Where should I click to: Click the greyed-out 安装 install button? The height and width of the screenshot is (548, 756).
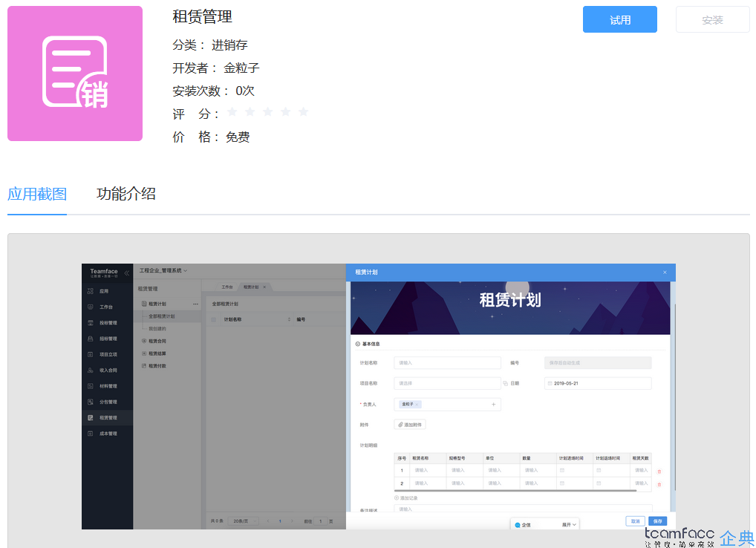tap(712, 20)
